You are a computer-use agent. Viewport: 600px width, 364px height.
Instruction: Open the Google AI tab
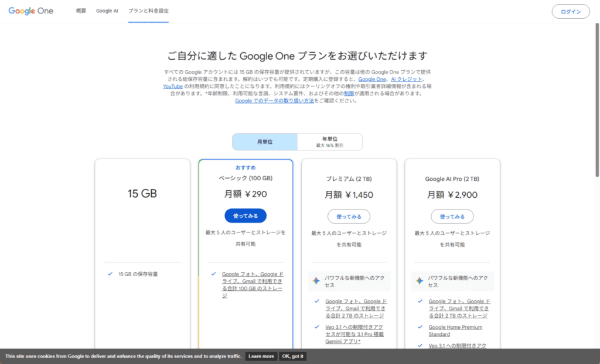point(107,11)
